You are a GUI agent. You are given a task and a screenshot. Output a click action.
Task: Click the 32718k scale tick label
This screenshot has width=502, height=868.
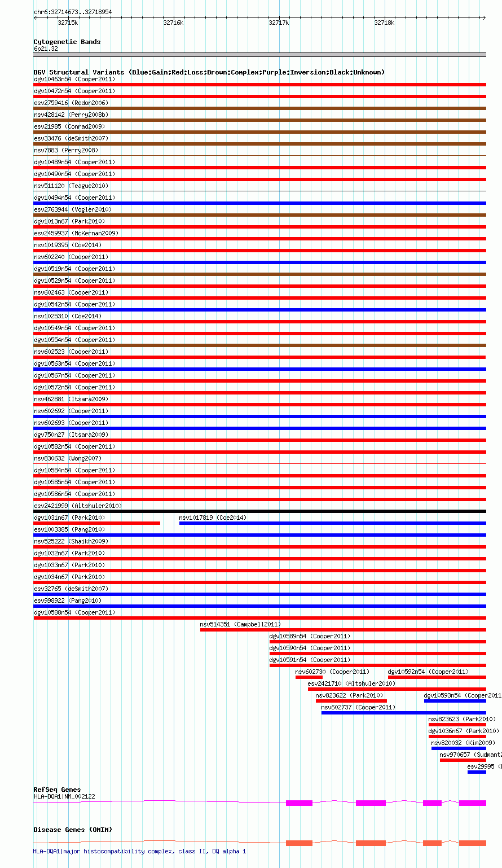coord(384,23)
